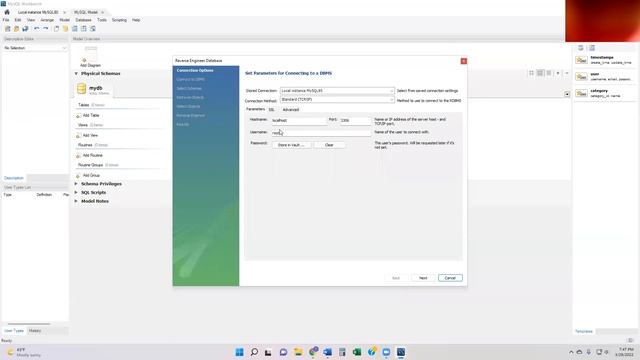Click the mydb schema database icon
The width and height of the screenshot is (640, 360).
[x=81, y=89]
